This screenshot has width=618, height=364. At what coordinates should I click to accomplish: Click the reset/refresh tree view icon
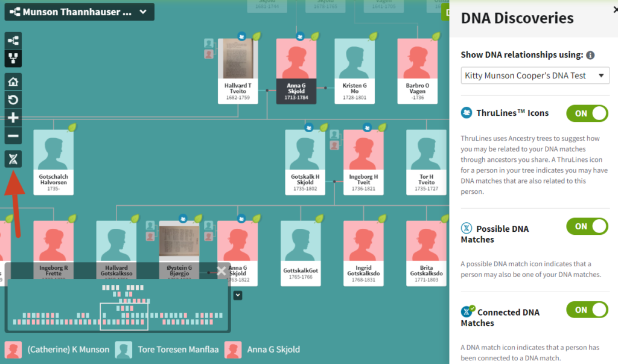click(13, 100)
